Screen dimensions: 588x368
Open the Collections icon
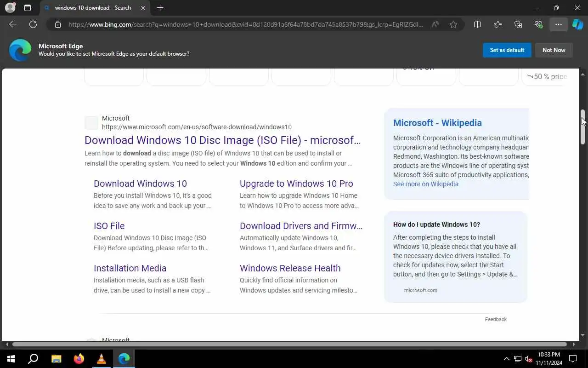point(518,24)
